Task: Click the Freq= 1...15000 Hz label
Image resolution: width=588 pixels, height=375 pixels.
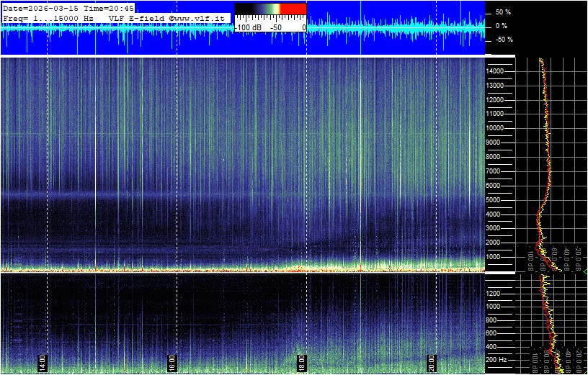Action: coord(48,17)
